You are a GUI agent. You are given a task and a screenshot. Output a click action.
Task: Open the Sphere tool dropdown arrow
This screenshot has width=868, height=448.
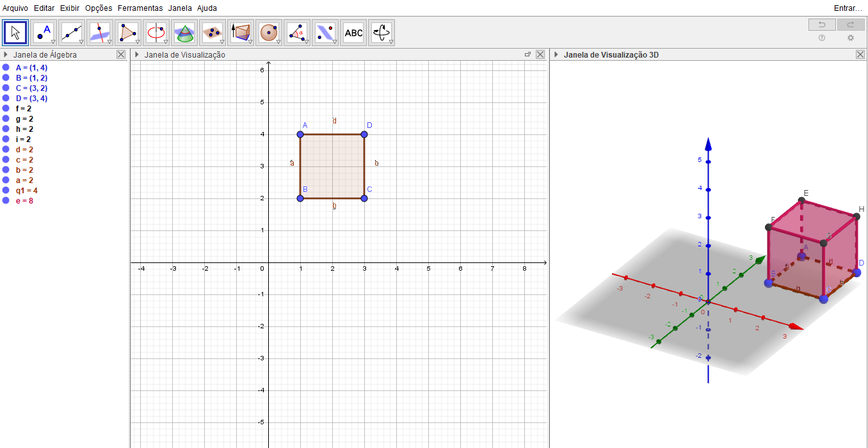coord(278,42)
